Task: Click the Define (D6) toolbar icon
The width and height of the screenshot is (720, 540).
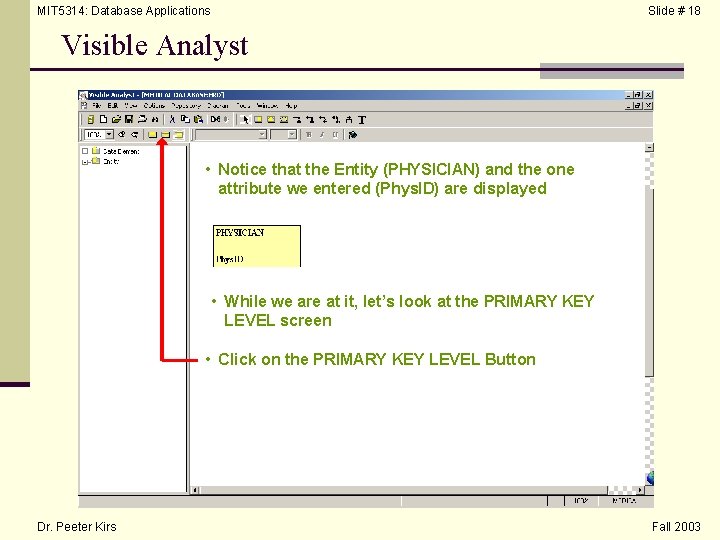Action: click(215, 119)
